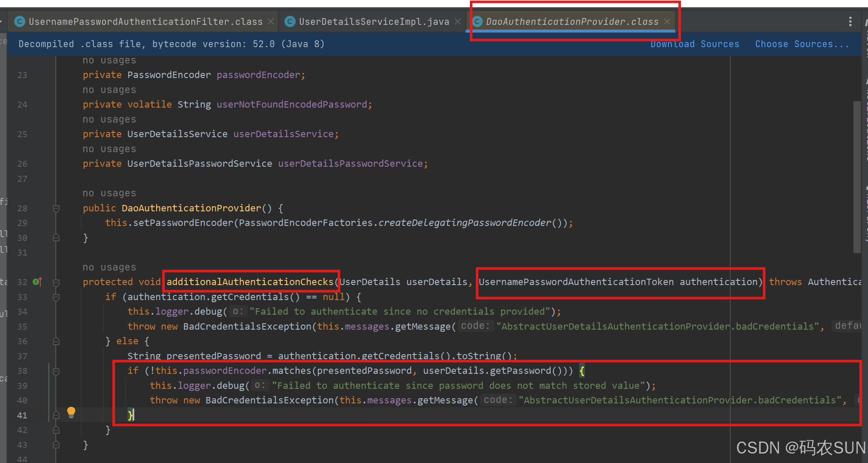Click the closing brace at the caret on line 41
Image resolution: width=868 pixels, height=463 pixels.
coord(130,415)
